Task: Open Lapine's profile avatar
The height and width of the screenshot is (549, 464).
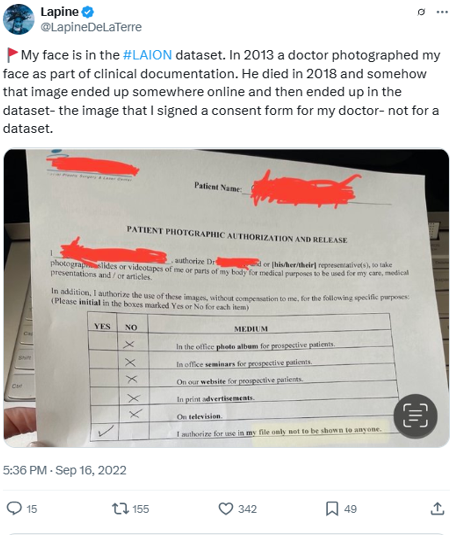Action: click(x=19, y=19)
